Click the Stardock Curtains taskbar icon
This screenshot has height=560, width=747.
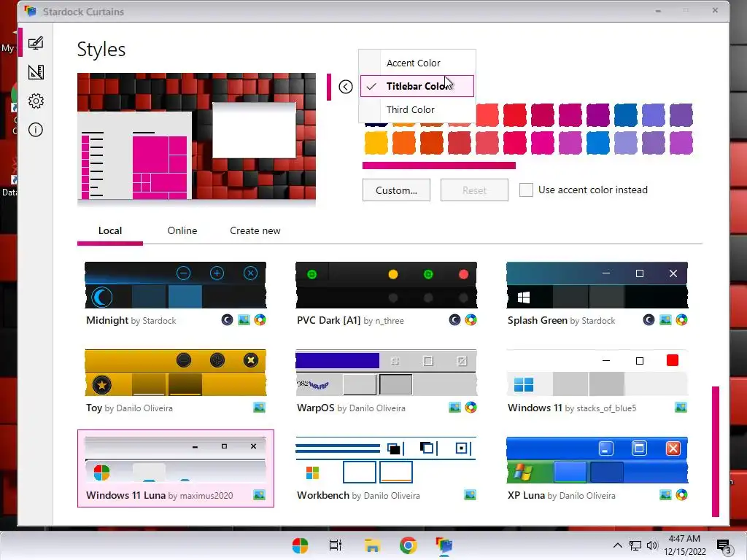pos(444,545)
